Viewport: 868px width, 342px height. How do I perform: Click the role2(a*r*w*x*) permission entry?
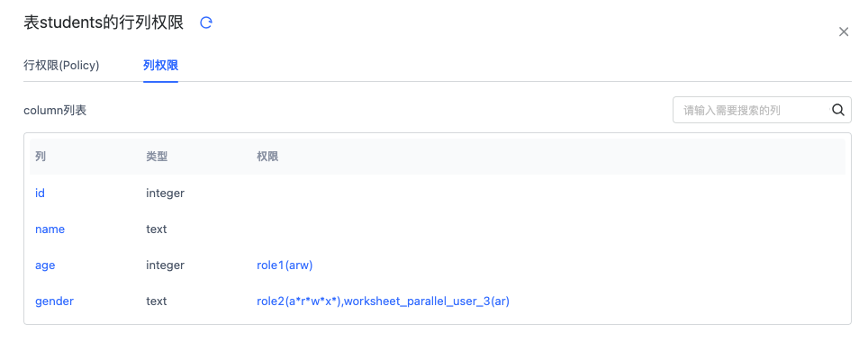(x=298, y=301)
